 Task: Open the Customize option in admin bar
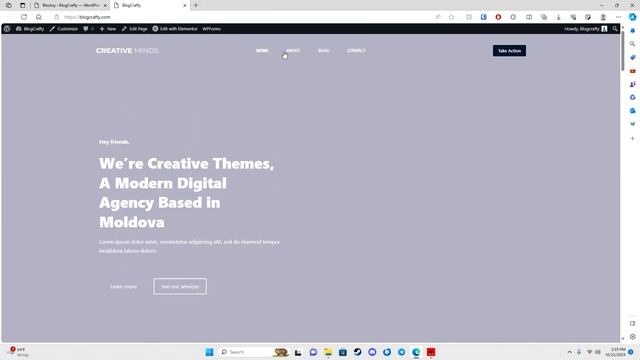64,29
